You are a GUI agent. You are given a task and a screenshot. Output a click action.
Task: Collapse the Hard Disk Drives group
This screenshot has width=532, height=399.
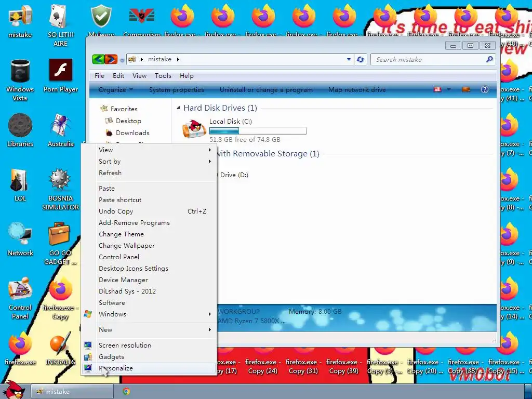tap(179, 108)
